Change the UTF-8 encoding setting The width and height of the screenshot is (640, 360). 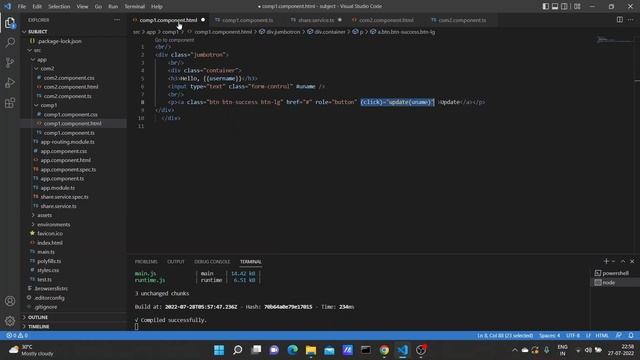pyautogui.click(x=573, y=336)
